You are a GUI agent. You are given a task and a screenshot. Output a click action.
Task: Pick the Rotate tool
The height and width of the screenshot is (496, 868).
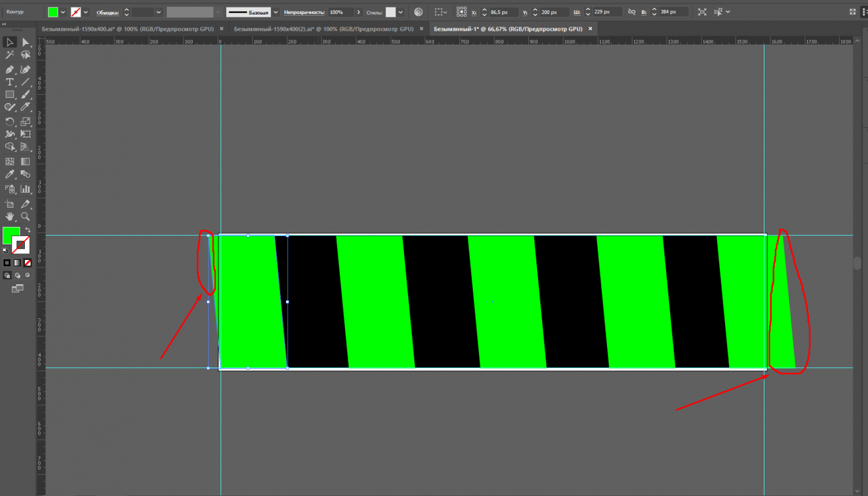10,122
